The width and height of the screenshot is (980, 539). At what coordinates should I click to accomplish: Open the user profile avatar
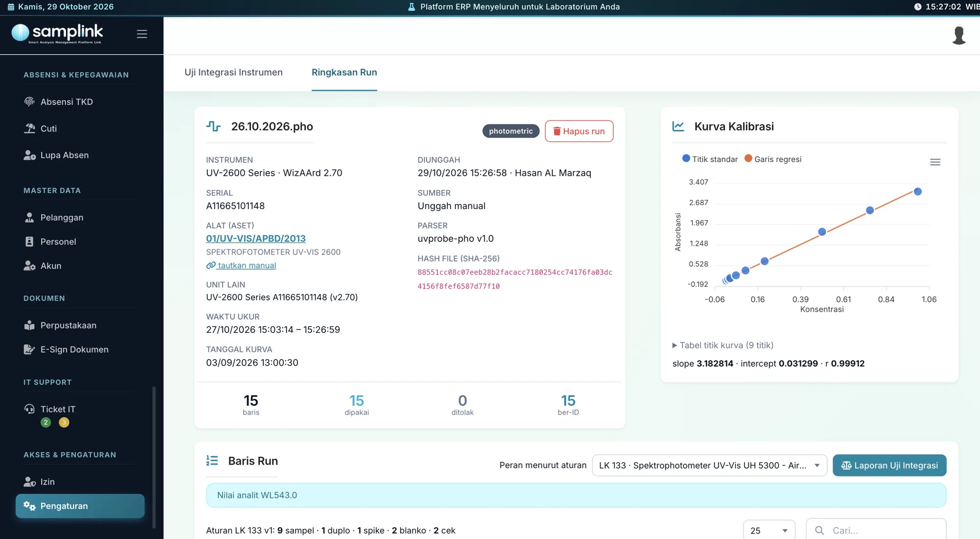tap(958, 35)
